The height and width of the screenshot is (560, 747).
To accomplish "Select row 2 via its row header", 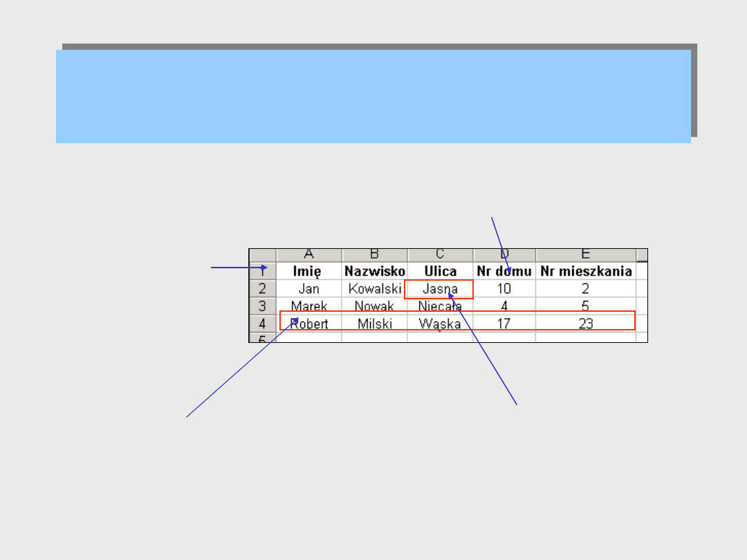I will [x=262, y=288].
